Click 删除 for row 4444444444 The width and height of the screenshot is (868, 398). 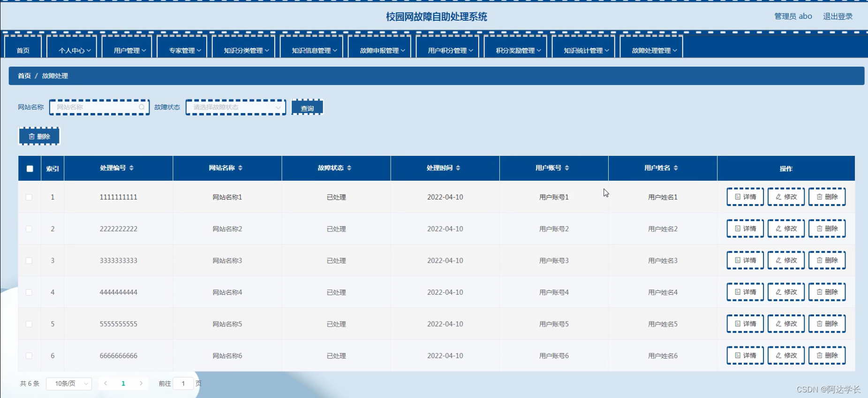pos(827,292)
